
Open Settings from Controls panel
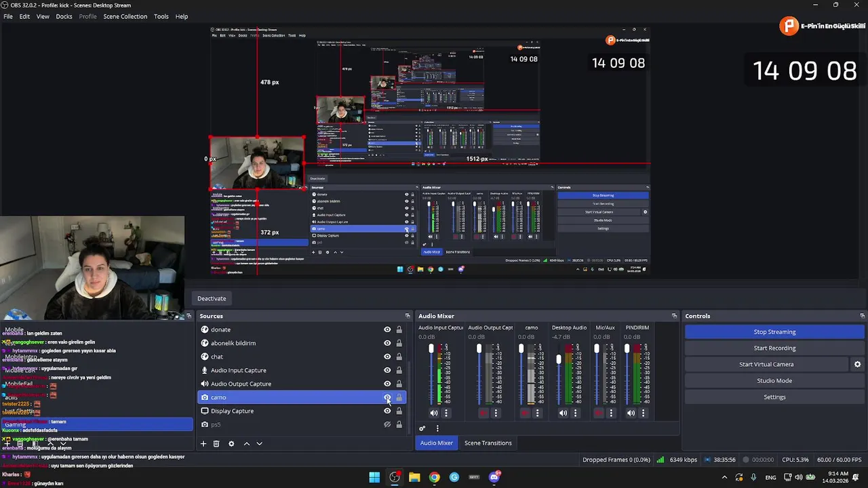(x=774, y=396)
